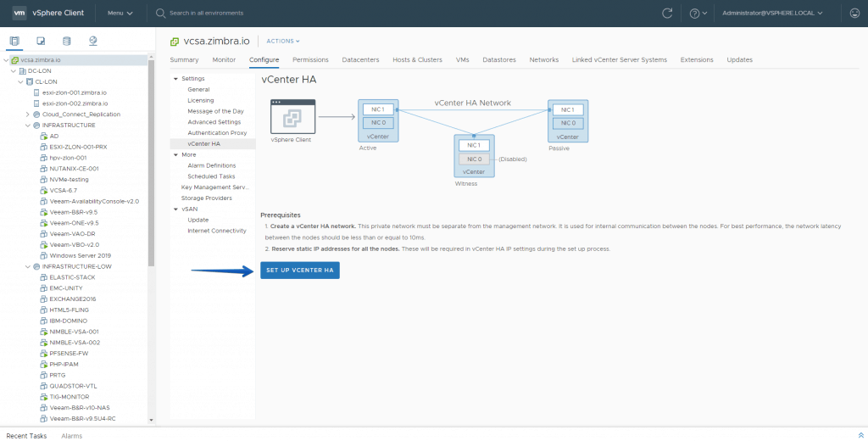868x441 pixels.
Task: Collapse the vSAN section in Configure
Action: click(x=176, y=209)
